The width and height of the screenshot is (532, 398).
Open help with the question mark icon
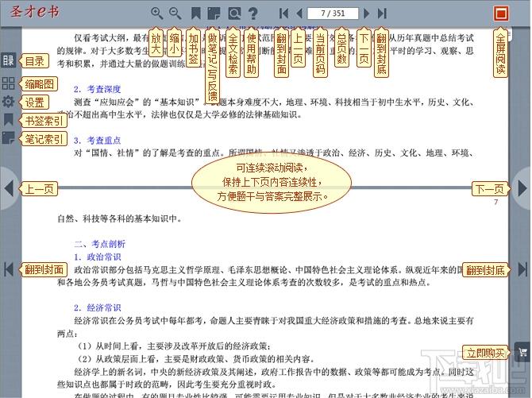pyautogui.click(x=253, y=14)
